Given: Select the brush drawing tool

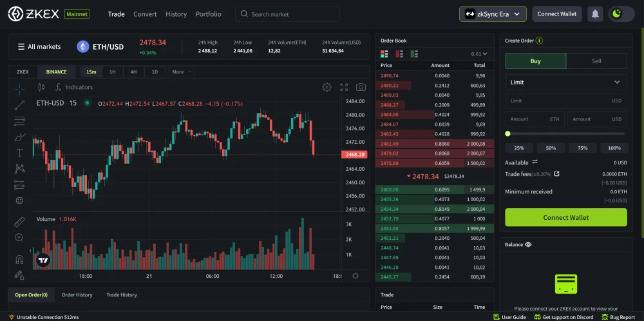Looking at the screenshot, I should click(19, 137).
